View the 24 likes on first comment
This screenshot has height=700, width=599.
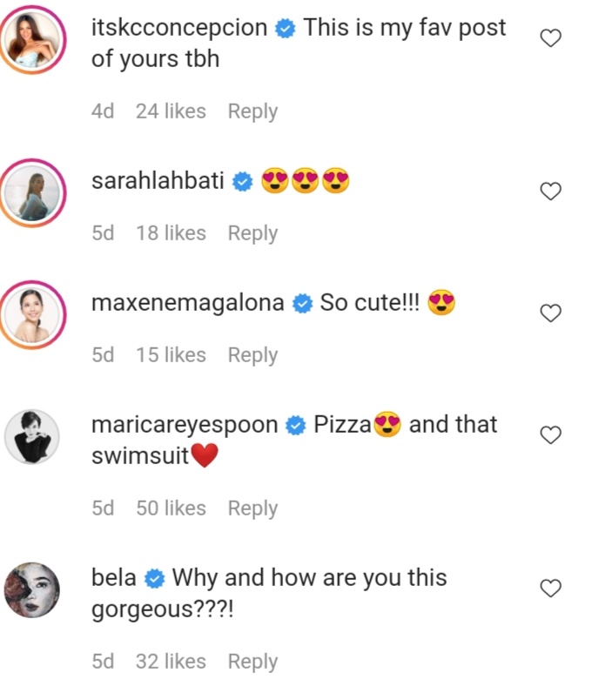[171, 111]
